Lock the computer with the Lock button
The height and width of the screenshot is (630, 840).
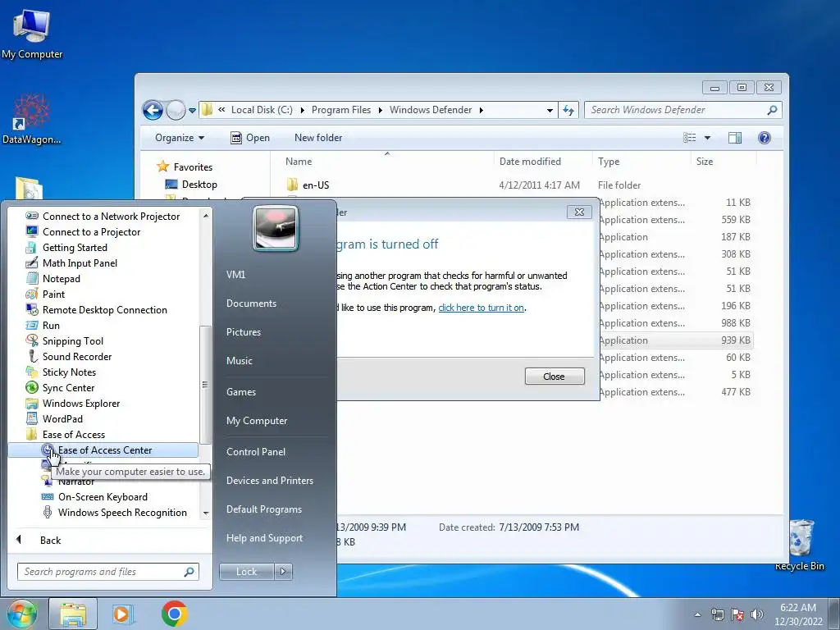tap(246, 572)
